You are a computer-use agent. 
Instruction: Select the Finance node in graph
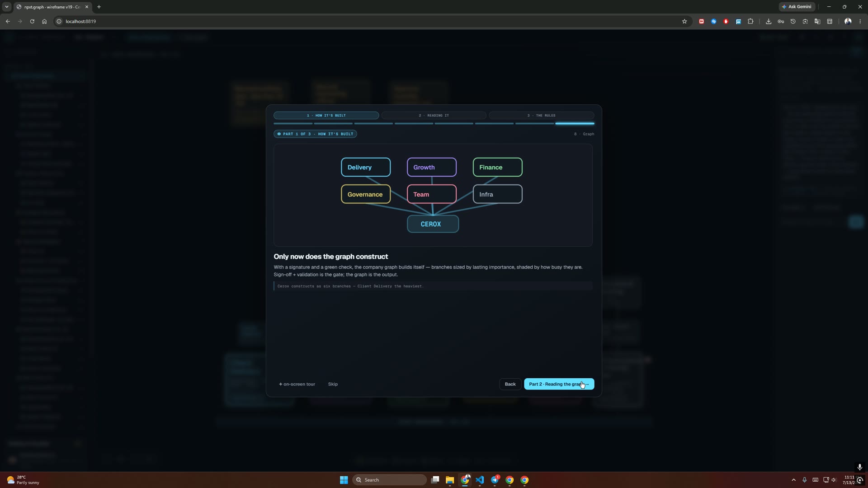(x=498, y=167)
